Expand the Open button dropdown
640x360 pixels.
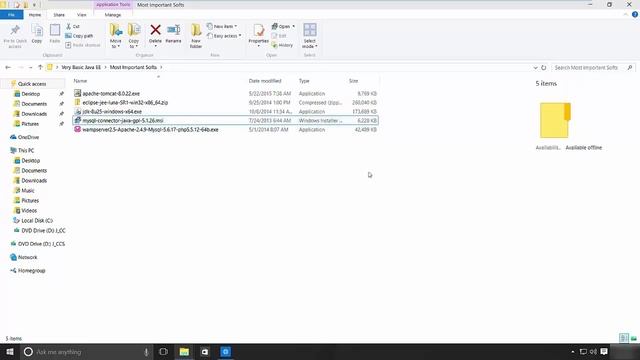click(293, 26)
